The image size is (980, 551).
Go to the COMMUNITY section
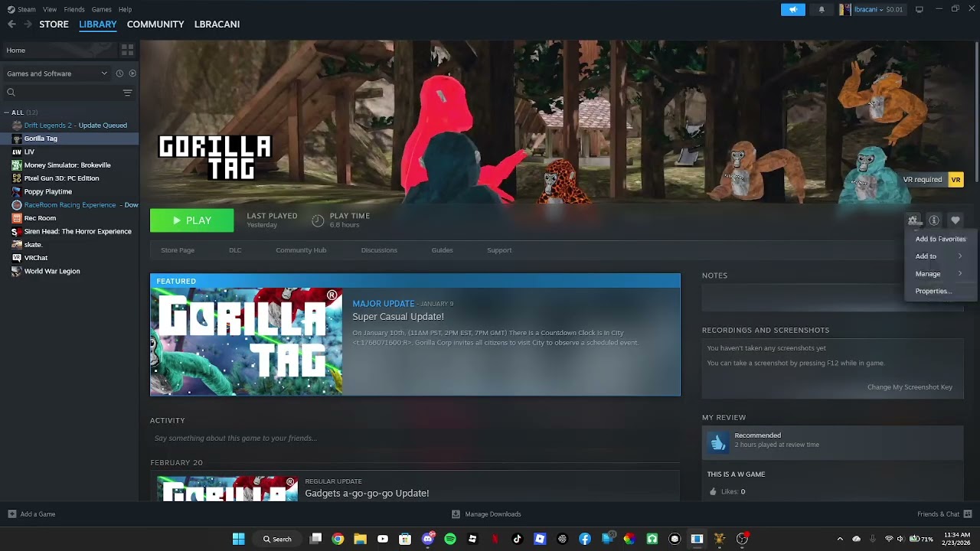pyautogui.click(x=155, y=24)
